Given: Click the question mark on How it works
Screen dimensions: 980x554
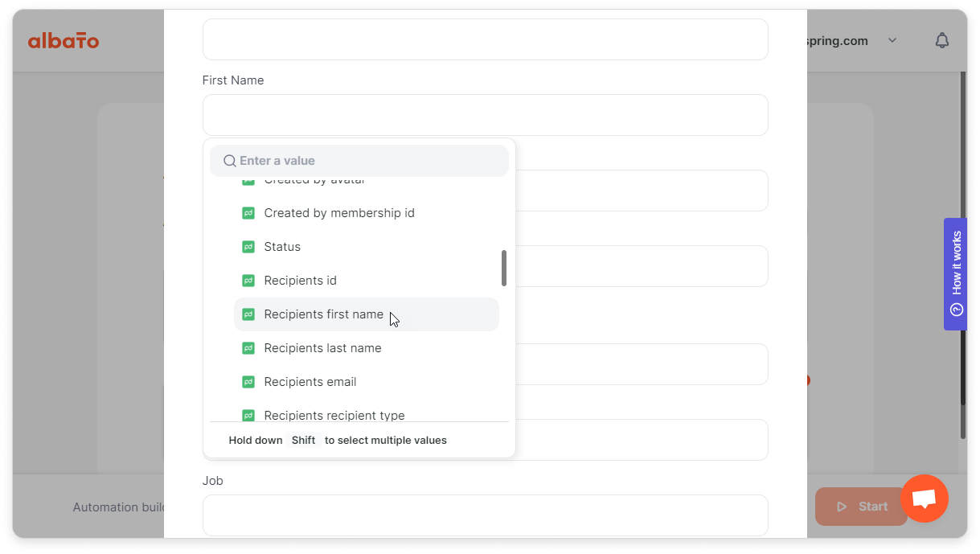Looking at the screenshot, I should coord(956,310).
